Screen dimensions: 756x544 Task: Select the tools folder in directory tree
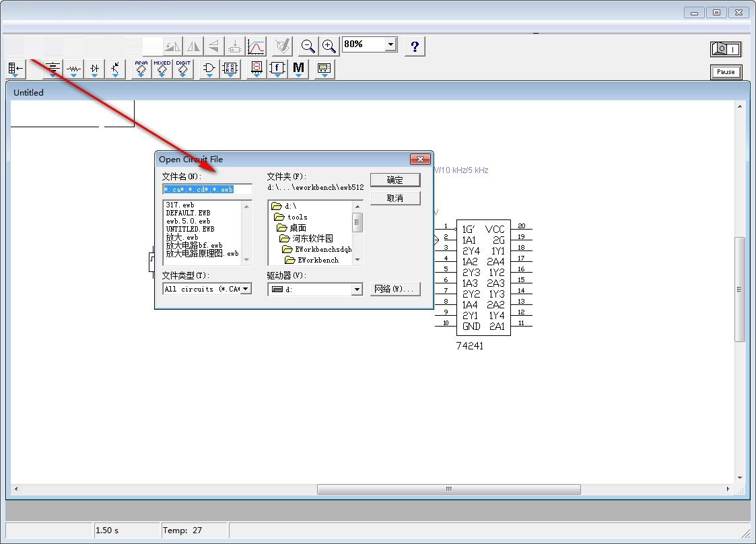pyautogui.click(x=297, y=217)
